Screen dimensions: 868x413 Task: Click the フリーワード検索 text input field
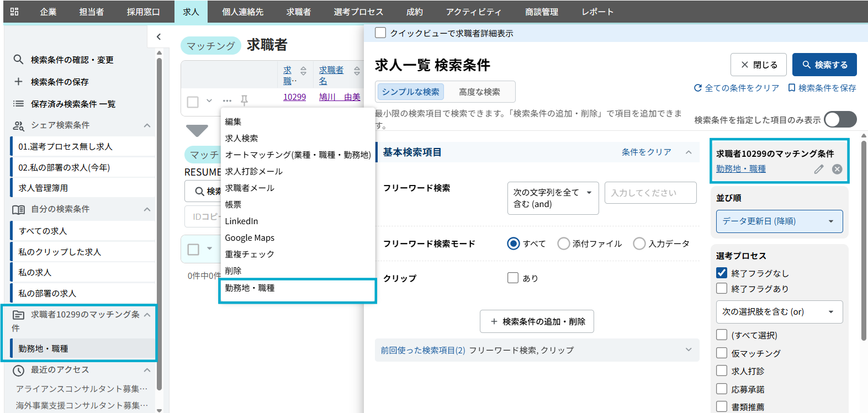pos(650,193)
